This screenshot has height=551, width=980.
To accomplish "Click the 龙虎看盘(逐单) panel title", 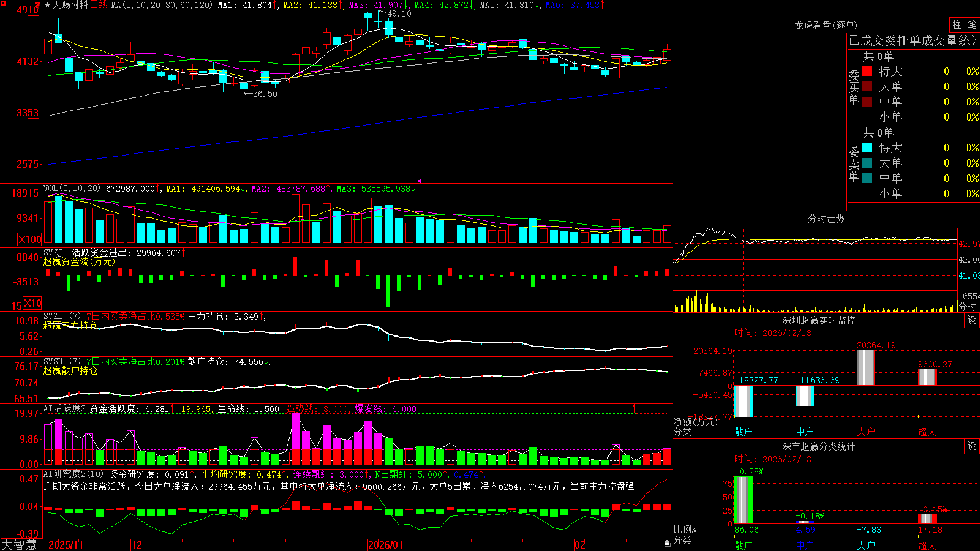I will [x=826, y=25].
